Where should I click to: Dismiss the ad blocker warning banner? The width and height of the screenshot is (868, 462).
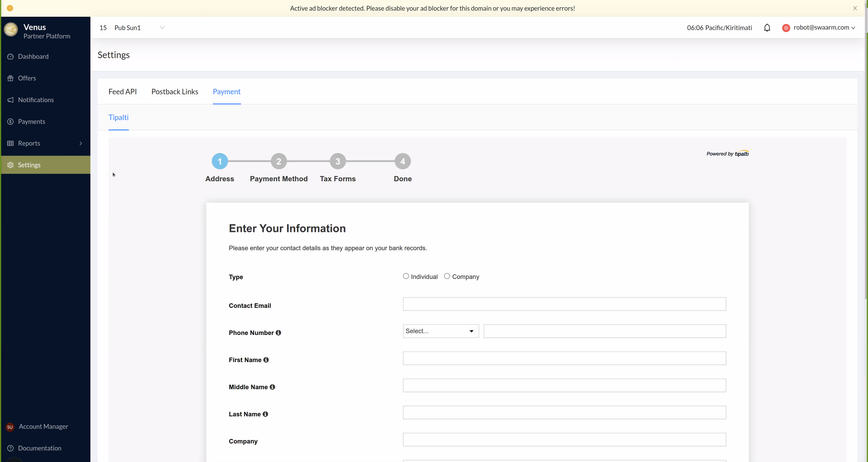tap(855, 8)
